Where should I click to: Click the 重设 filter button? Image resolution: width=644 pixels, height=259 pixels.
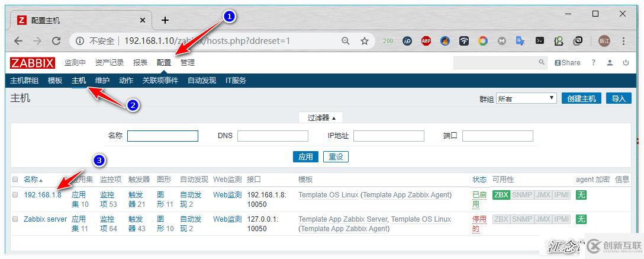pyautogui.click(x=336, y=156)
